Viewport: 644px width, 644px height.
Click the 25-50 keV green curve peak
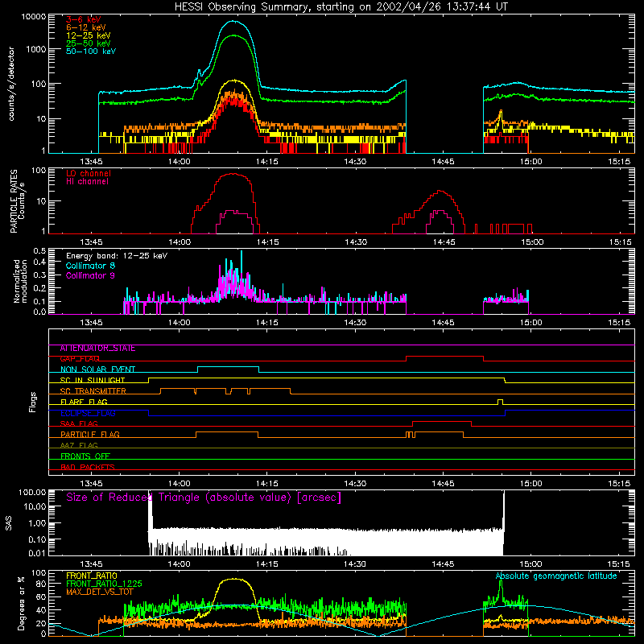pos(233,35)
